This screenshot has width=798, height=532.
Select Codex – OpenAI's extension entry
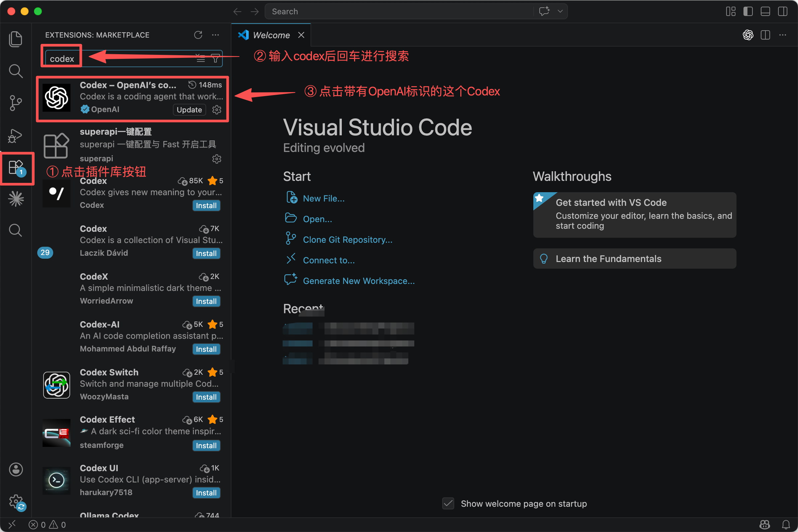coord(132,98)
